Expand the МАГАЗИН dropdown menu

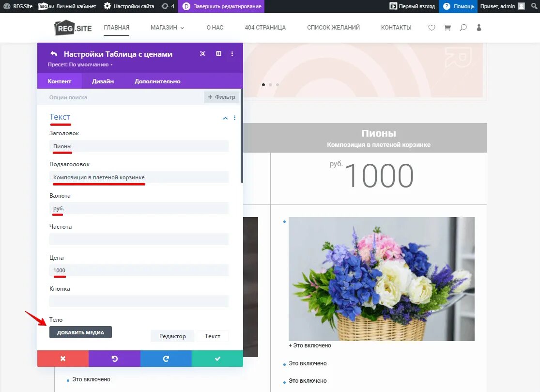[x=168, y=28]
